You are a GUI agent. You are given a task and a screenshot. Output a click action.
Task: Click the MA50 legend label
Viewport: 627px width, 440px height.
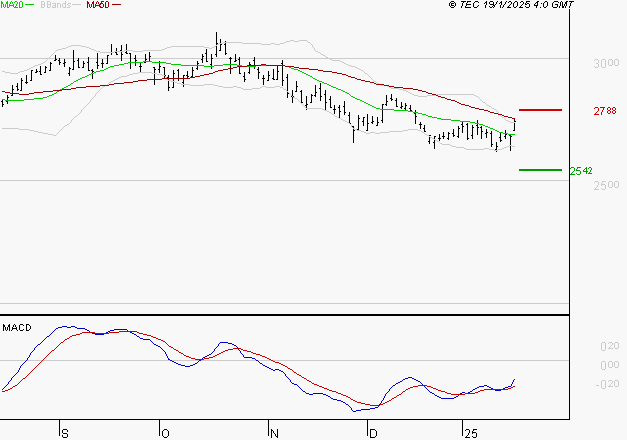click(98, 6)
